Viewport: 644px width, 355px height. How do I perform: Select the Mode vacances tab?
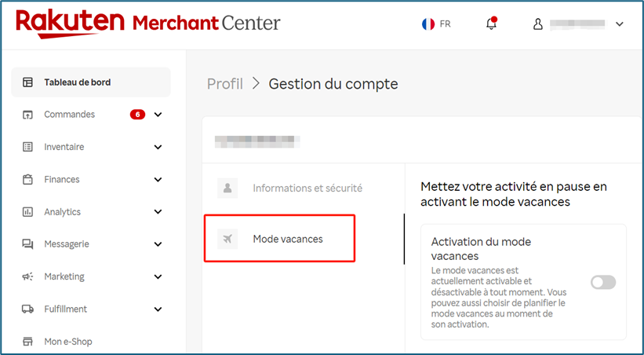coord(287,239)
